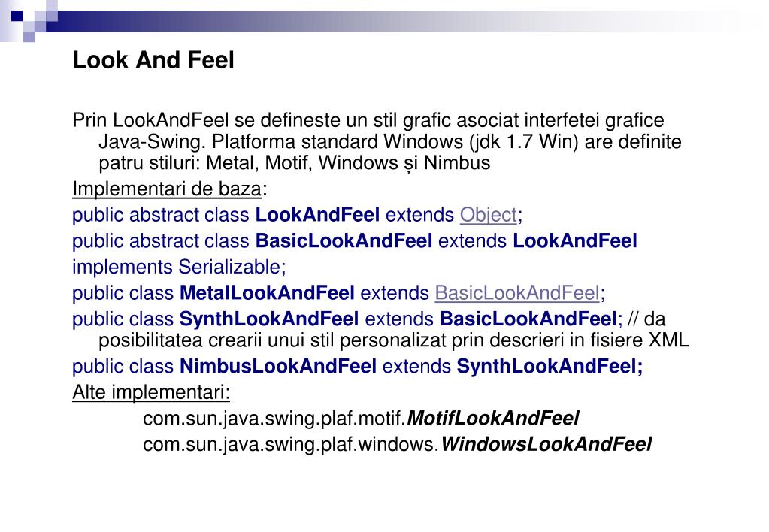The height and width of the screenshot is (532, 769).
Task: Click the Look And Feel slide title
Action: coord(153,60)
